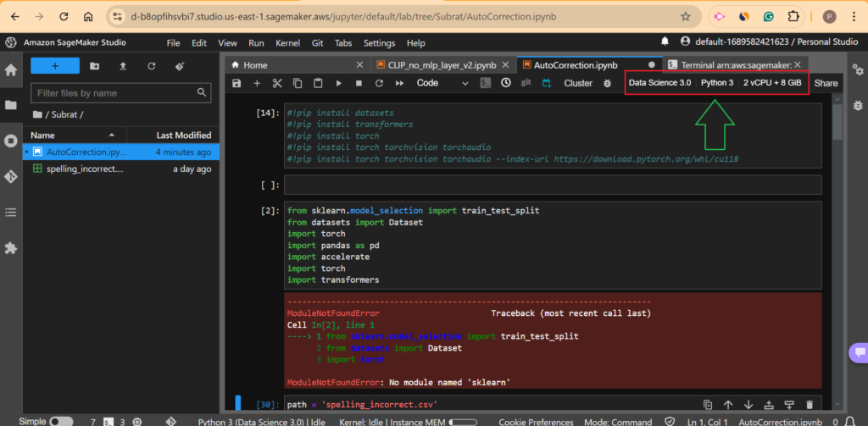Image resolution: width=868 pixels, height=426 pixels.
Task: Click the upload files icon in file browser
Action: point(123,66)
